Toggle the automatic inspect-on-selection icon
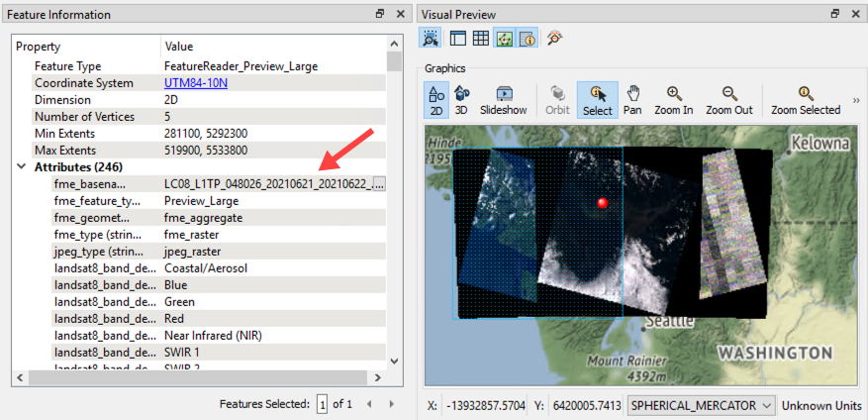This screenshot has width=868, height=420. point(431,38)
